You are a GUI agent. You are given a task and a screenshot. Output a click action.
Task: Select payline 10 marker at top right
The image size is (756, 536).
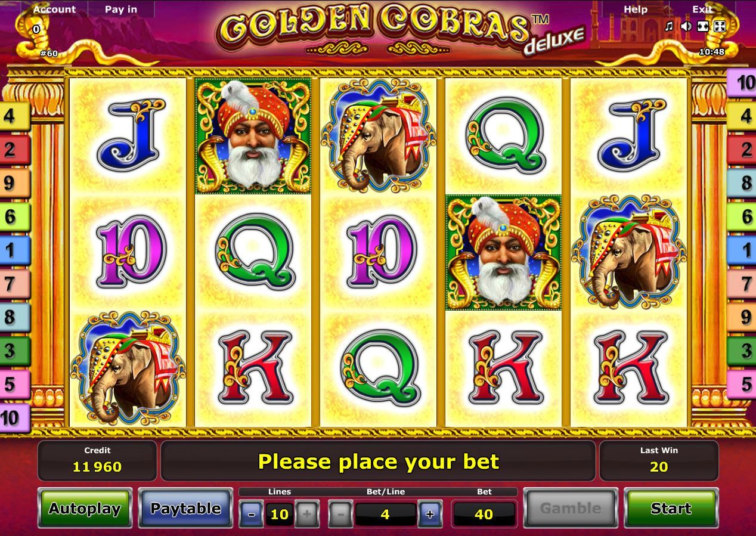click(742, 83)
